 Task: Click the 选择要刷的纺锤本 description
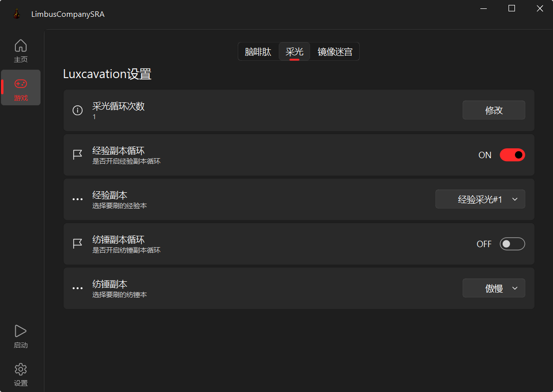point(120,295)
